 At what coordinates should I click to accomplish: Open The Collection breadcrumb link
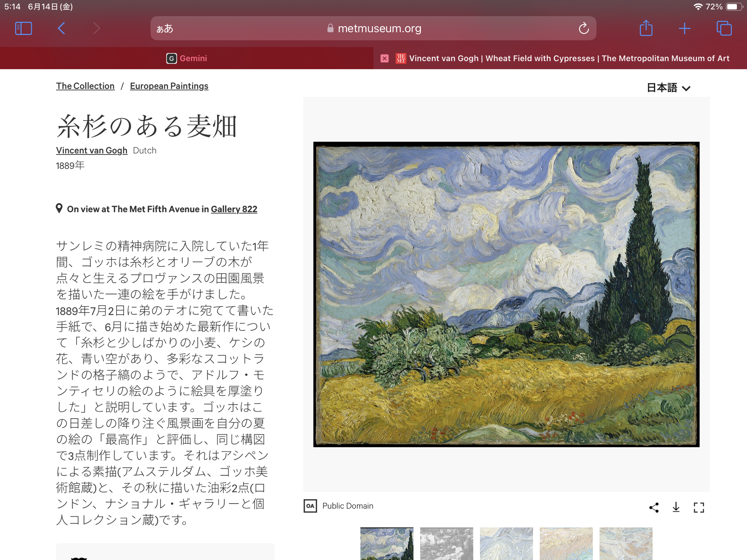click(85, 86)
